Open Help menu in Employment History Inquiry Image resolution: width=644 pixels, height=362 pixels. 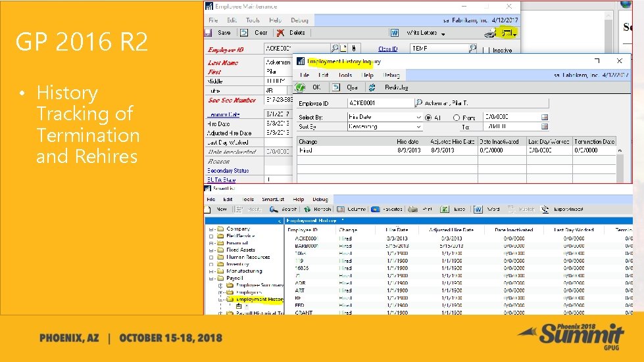click(x=367, y=75)
